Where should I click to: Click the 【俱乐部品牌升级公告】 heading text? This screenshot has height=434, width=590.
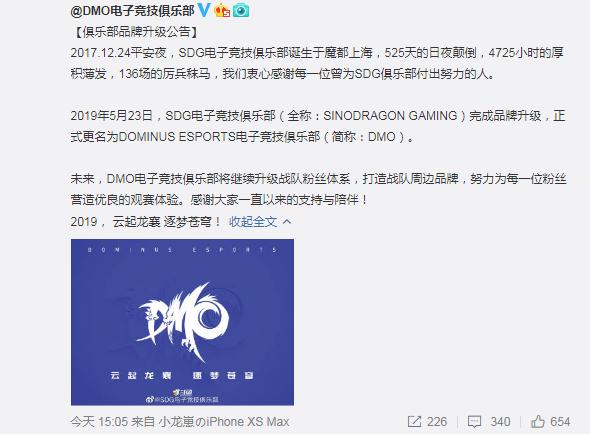pyautogui.click(x=134, y=32)
